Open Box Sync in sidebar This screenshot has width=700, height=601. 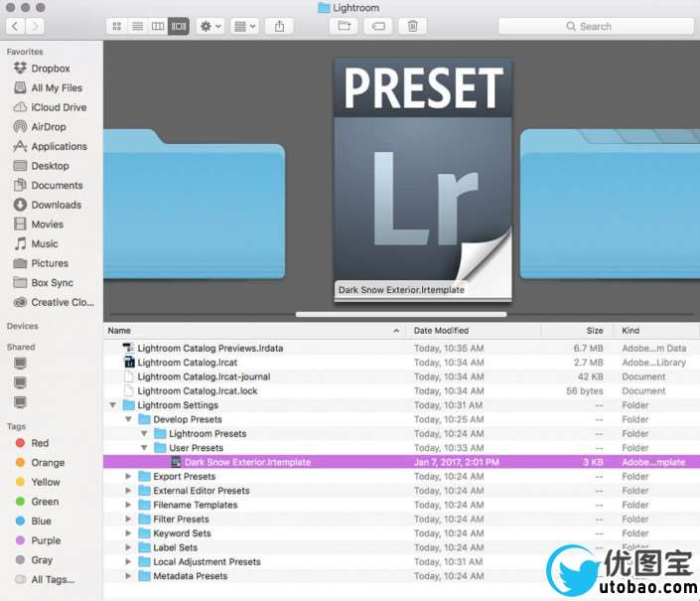coord(52,283)
